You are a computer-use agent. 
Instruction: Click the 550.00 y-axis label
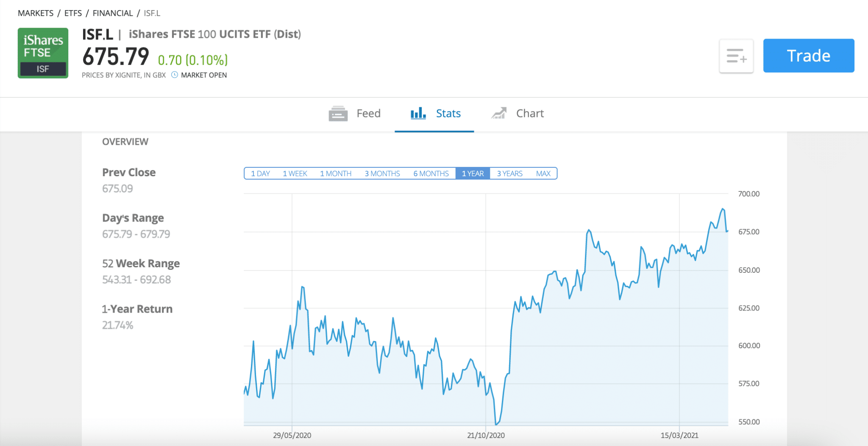(x=749, y=422)
